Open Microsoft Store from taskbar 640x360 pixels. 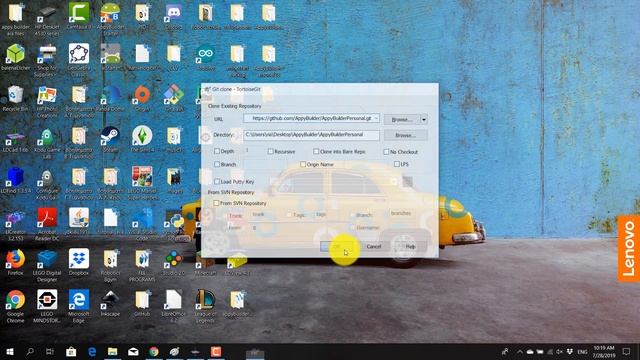pos(71,351)
